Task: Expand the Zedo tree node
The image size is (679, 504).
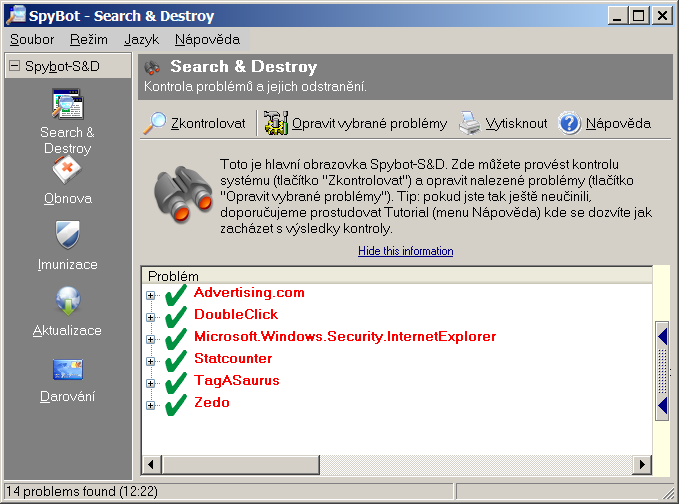Action: pos(150,405)
